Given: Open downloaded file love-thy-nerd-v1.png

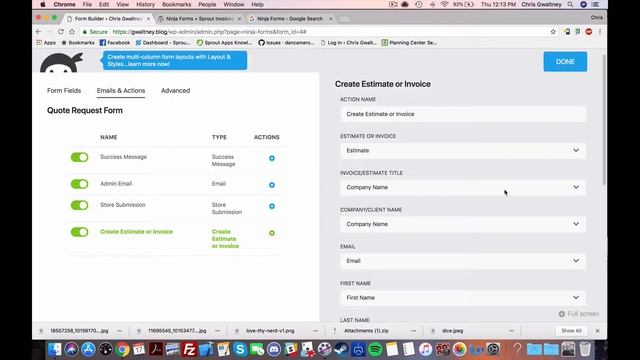Looking at the screenshot, I should point(270,331).
